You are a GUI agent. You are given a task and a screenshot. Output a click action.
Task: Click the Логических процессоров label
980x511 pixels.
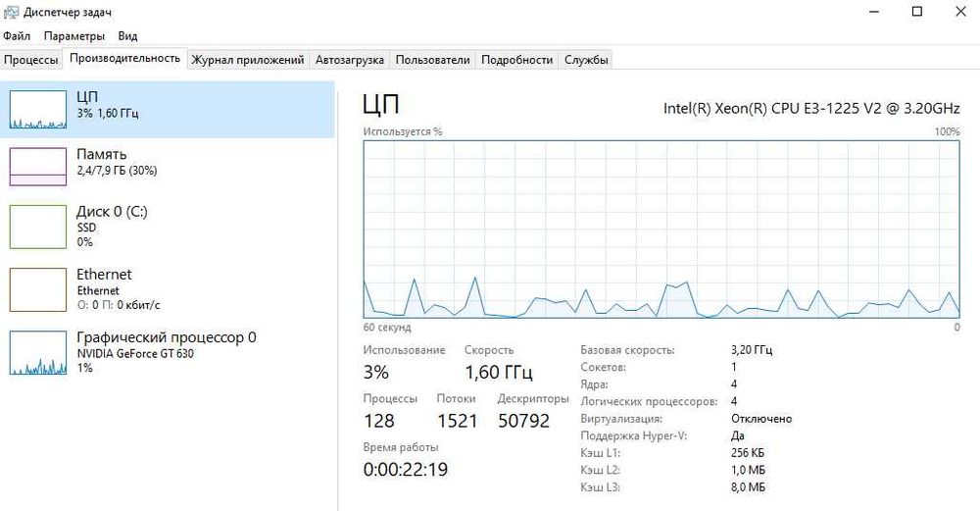point(649,401)
